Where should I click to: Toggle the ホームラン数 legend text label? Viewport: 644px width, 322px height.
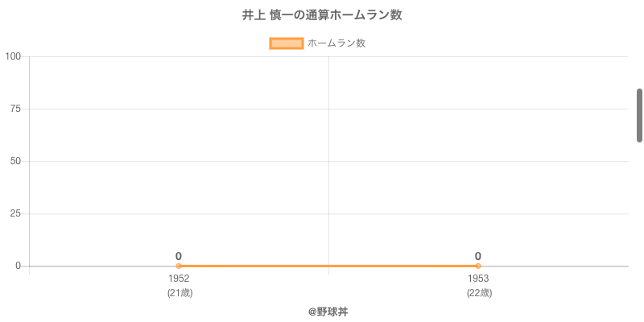coord(336,43)
